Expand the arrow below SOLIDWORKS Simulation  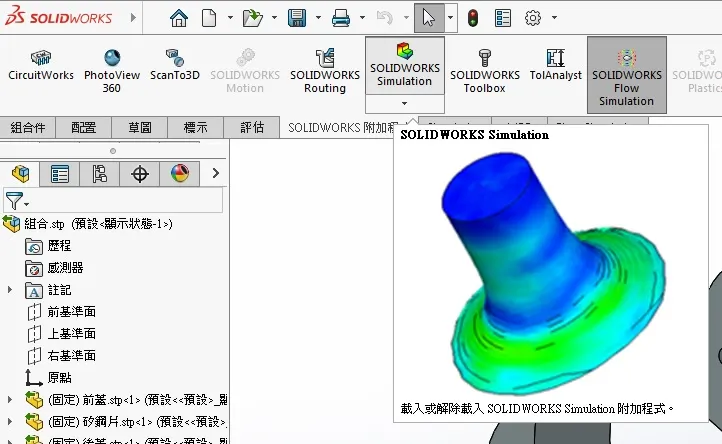pos(405,104)
